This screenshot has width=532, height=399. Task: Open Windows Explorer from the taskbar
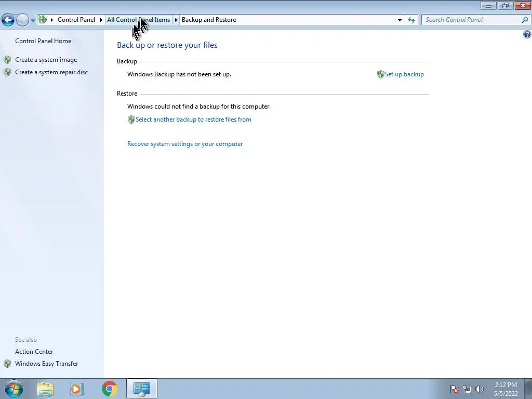tap(46, 389)
